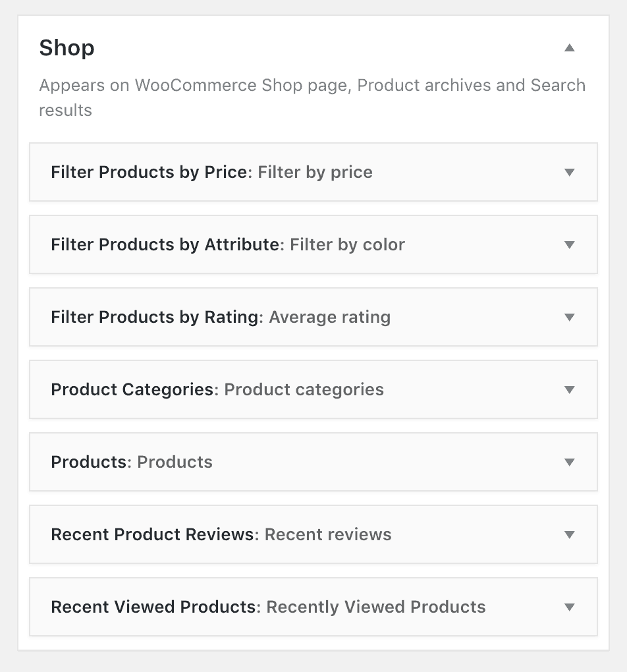Select the 'Recently Viewed Products' subtitle text
The width and height of the screenshot is (627, 672).
376,606
